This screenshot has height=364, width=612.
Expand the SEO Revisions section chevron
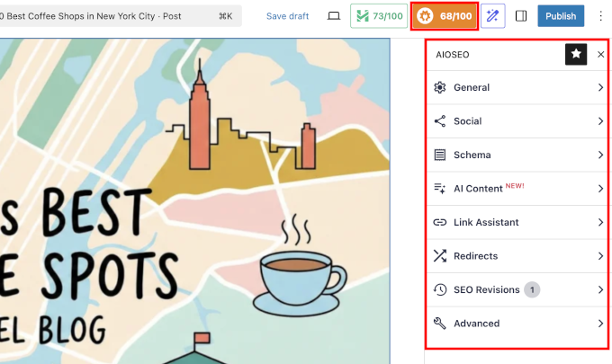[x=599, y=289]
